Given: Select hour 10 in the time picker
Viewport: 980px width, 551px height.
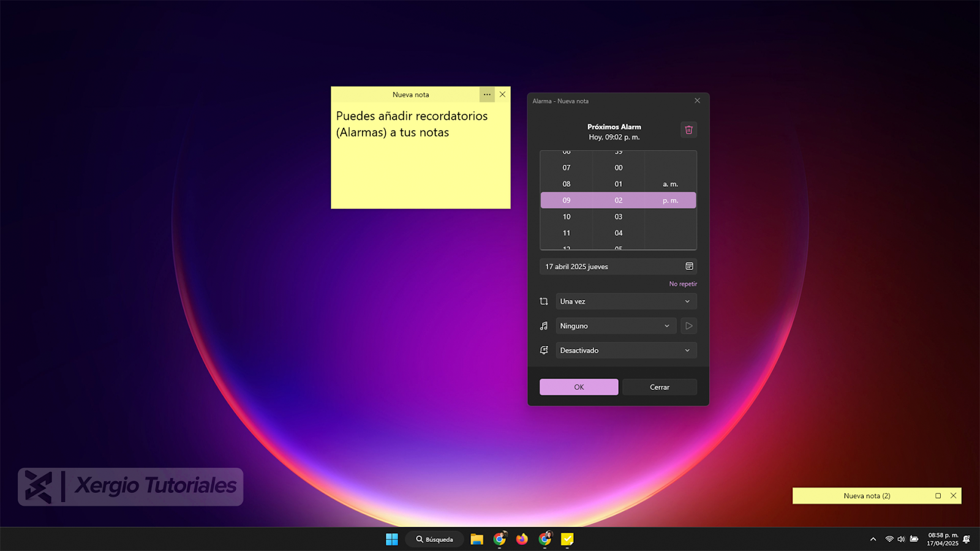Looking at the screenshot, I should 566,216.
